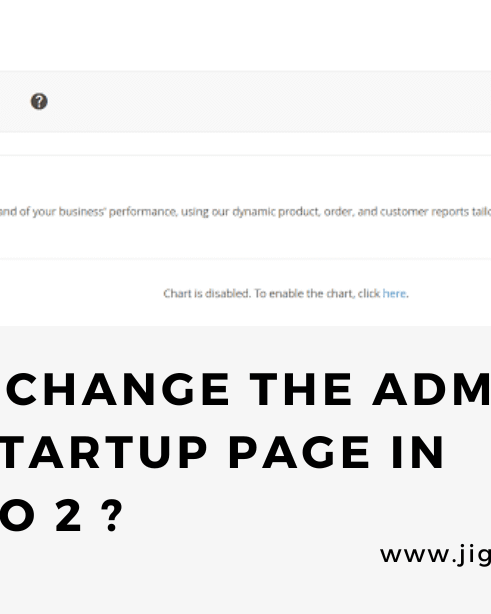Click the word "PAGE" in the title

click(299, 452)
